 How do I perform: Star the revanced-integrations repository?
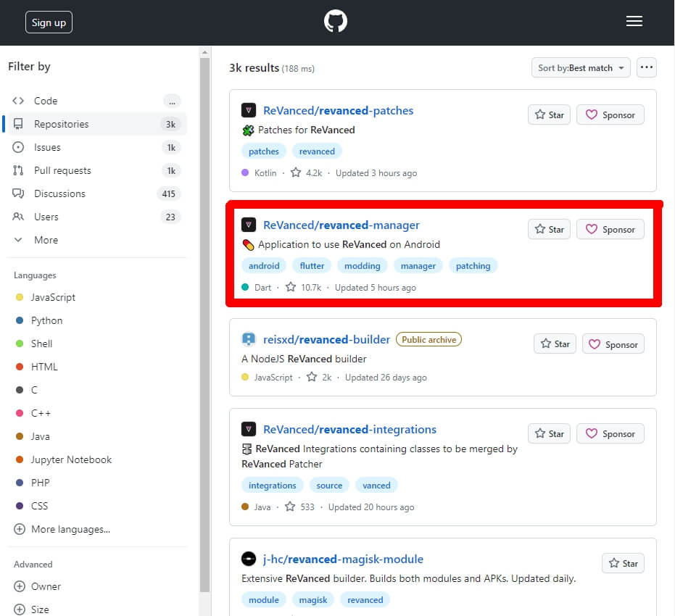(549, 433)
